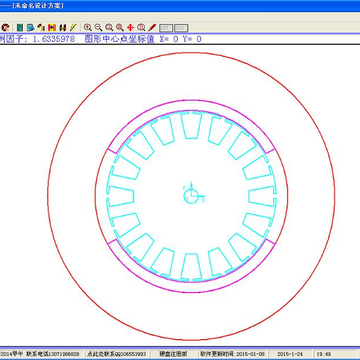Click the green book toolbar icon
The width and height of the screenshot is (360, 360).
(20, 27)
